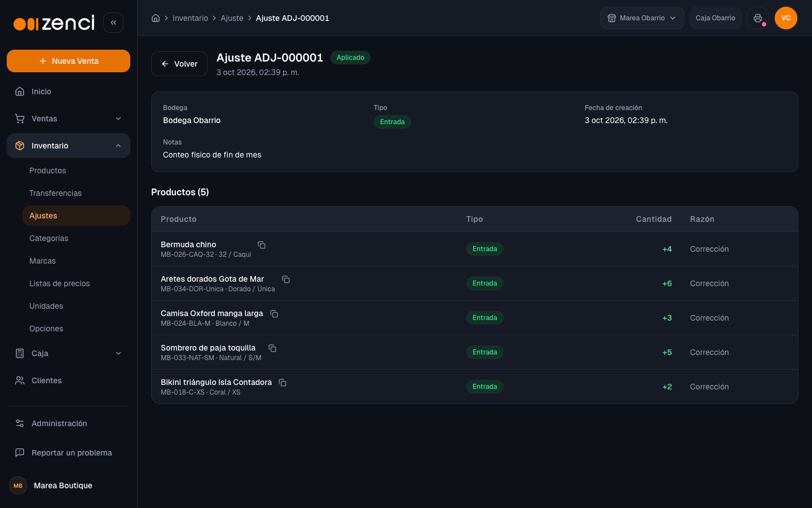Image resolution: width=812 pixels, height=508 pixels.
Task: Click the Corrección reason in Bikini row
Action: click(709, 387)
